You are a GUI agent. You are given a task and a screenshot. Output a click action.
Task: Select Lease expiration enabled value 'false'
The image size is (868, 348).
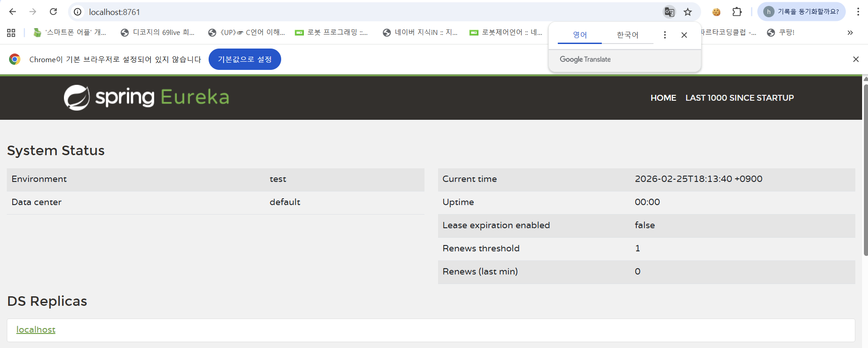pyautogui.click(x=644, y=225)
